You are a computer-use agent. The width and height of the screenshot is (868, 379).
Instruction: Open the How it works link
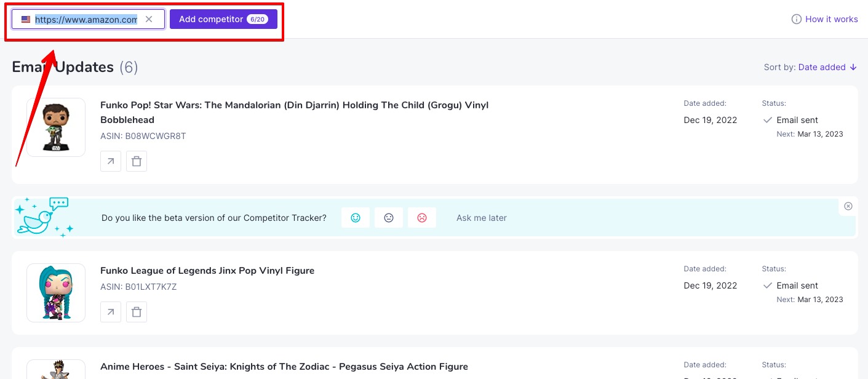pyautogui.click(x=831, y=19)
